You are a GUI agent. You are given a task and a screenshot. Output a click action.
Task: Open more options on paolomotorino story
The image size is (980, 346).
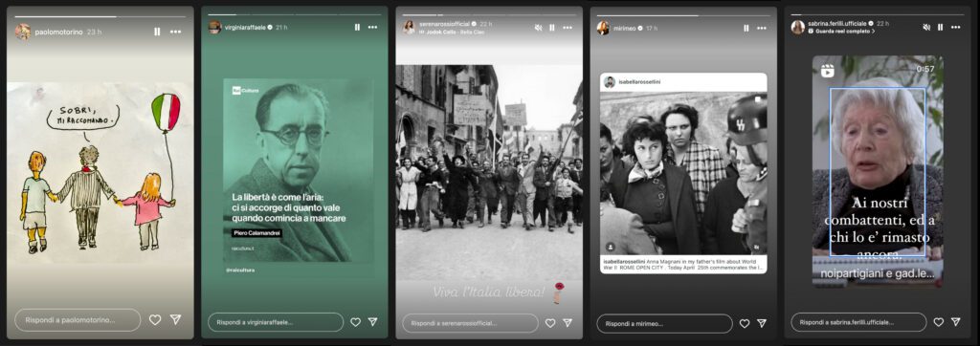point(176,32)
